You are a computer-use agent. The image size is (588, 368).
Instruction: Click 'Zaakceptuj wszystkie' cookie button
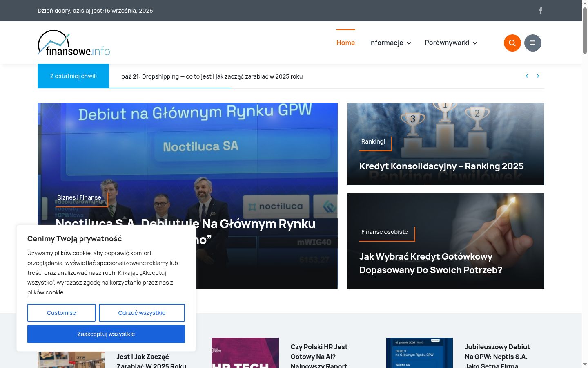point(106,334)
